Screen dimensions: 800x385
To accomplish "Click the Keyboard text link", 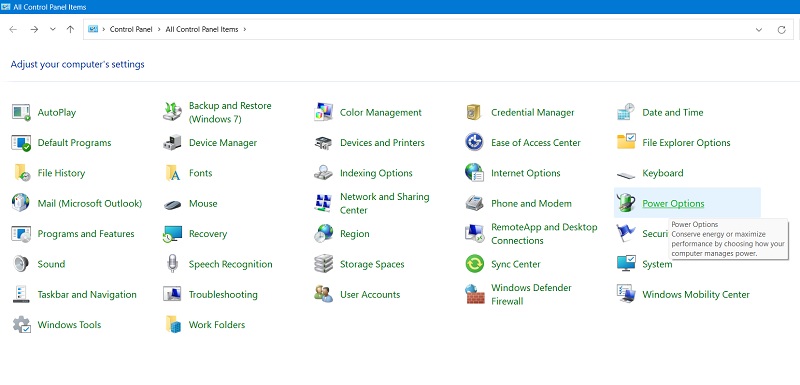I will 663,173.
